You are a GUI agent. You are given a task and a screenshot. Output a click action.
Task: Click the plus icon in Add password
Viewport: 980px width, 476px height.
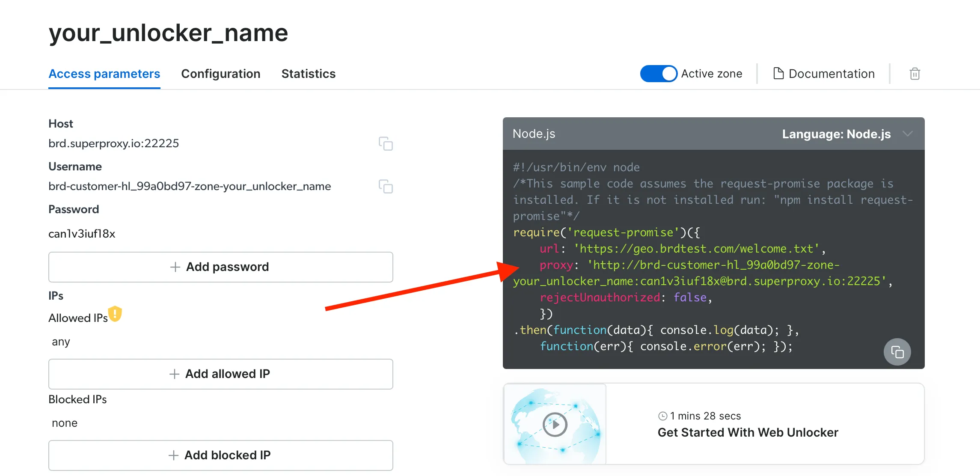(175, 267)
